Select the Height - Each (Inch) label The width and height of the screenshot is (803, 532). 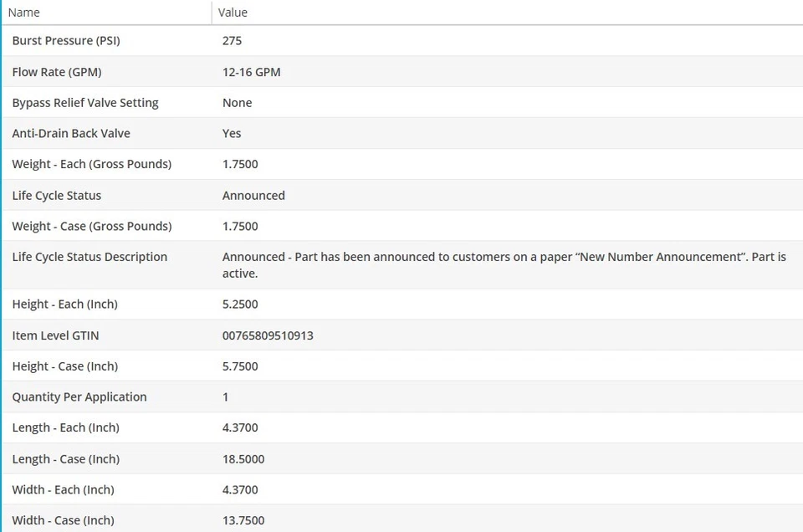65,304
